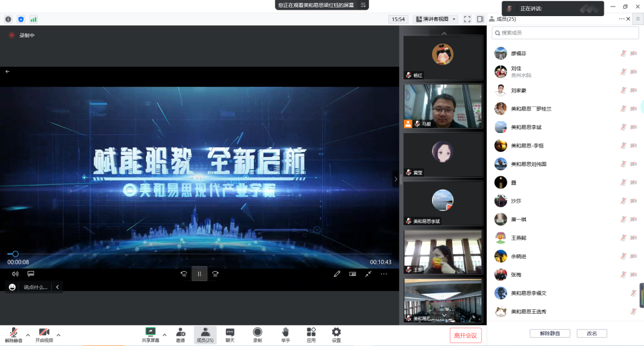Click the video volume speaker icon
Screen dimensions: 644x346
pyautogui.click(x=15, y=274)
